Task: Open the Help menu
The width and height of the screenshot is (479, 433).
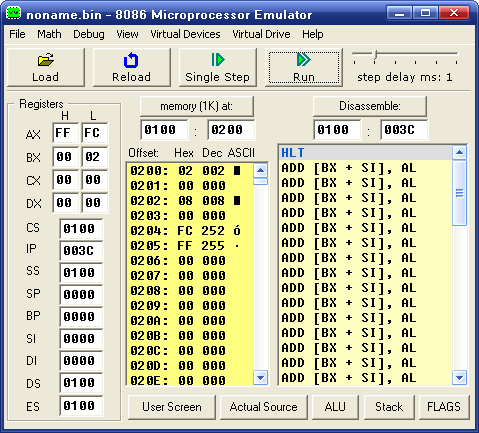Action: pyautogui.click(x=313, y=34)
